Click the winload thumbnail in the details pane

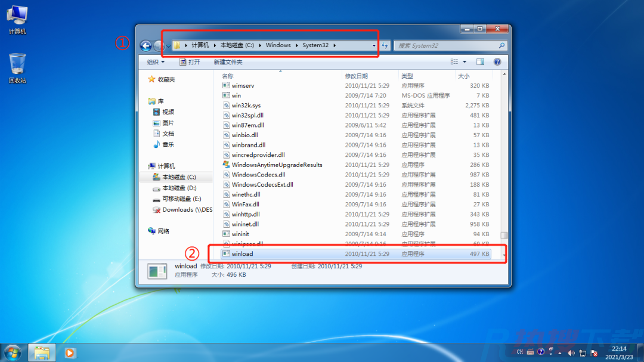click(157, 271)
